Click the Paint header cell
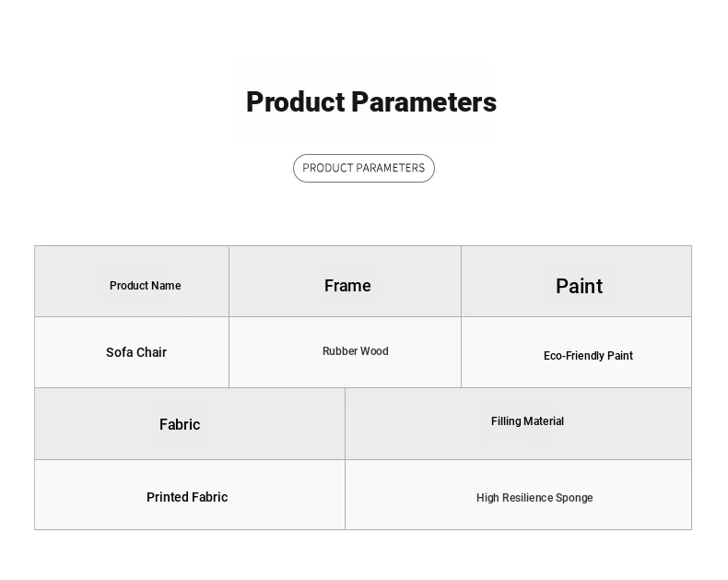The width and height of the screenshot is (728, 580). (x=576, y=281)
